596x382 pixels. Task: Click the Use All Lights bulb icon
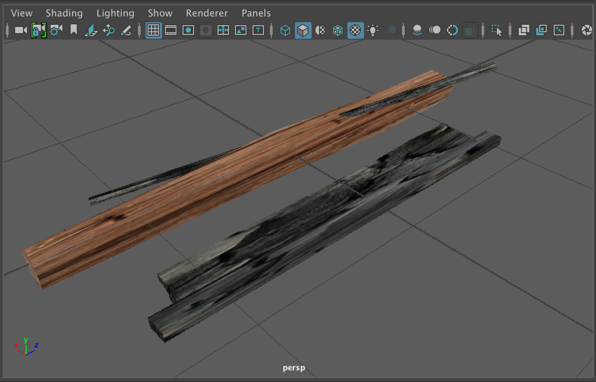pyautogui.click(x=373, y=30)
